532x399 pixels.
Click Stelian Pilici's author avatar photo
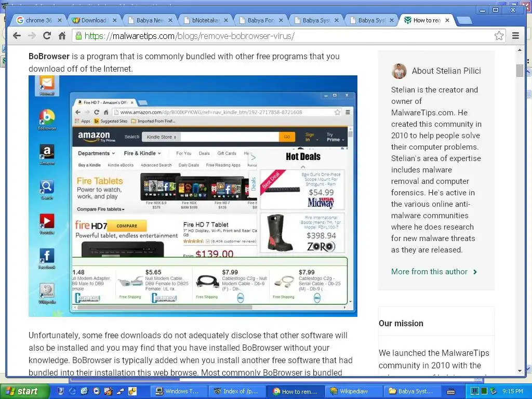[x=399, y=71]
